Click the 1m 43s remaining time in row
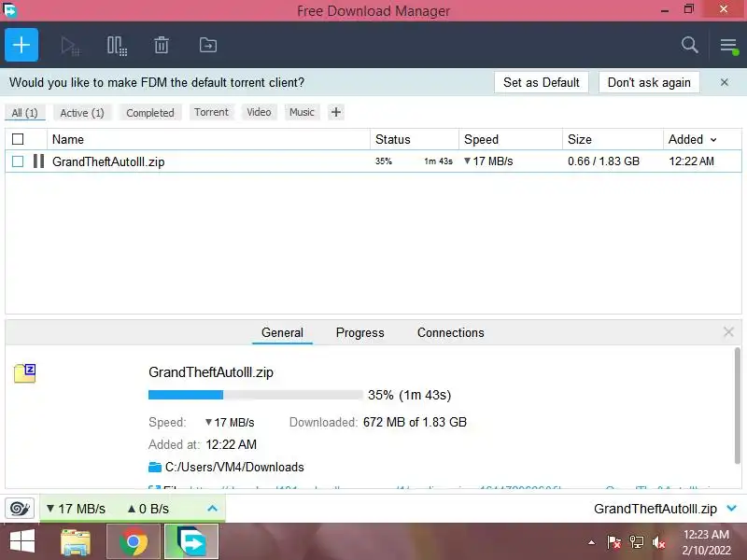Viewport: 747px width, 560px height. (x=438, y=161)
